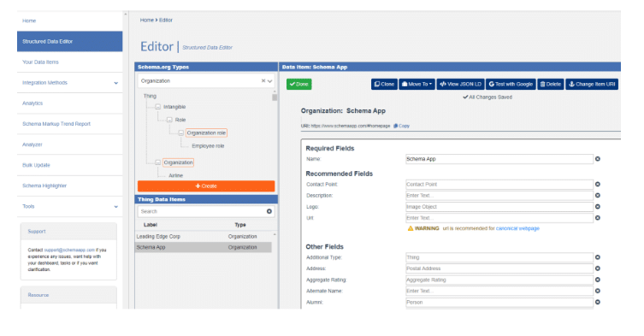
Task: Click the green Done button
Action: (x=299, y=84)
